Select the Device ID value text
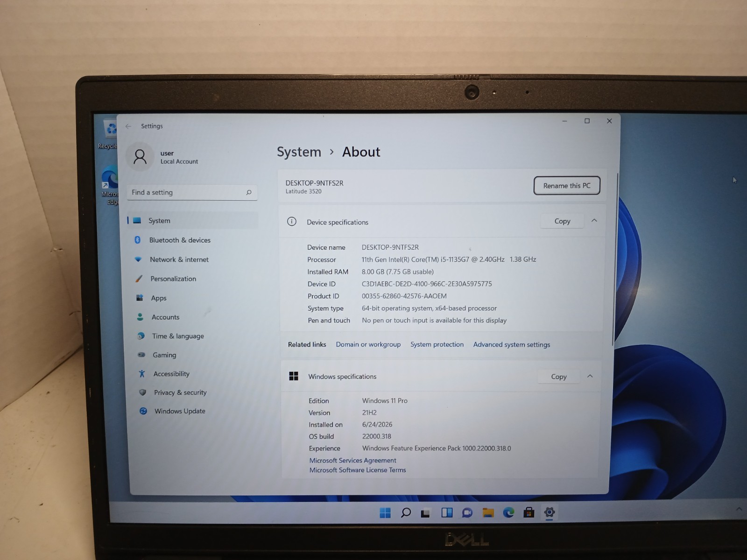This screenshot has width=747, height=560. 427,284
